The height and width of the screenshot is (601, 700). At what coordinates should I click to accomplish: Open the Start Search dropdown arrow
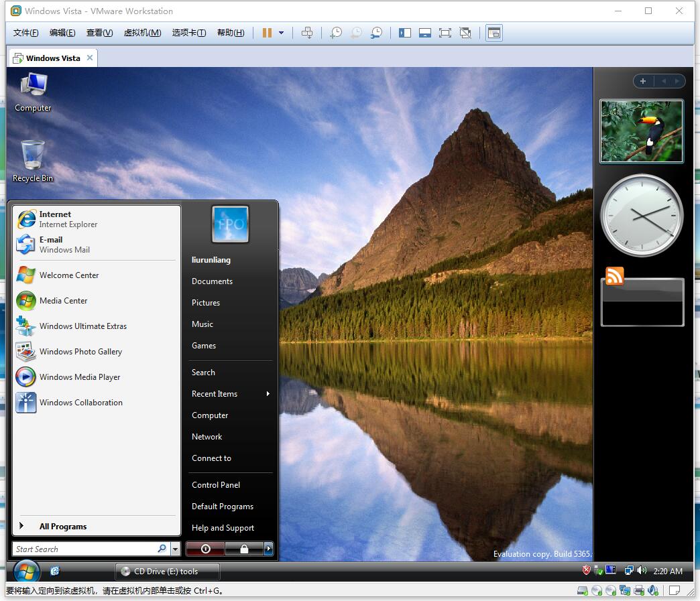point(176,549)
